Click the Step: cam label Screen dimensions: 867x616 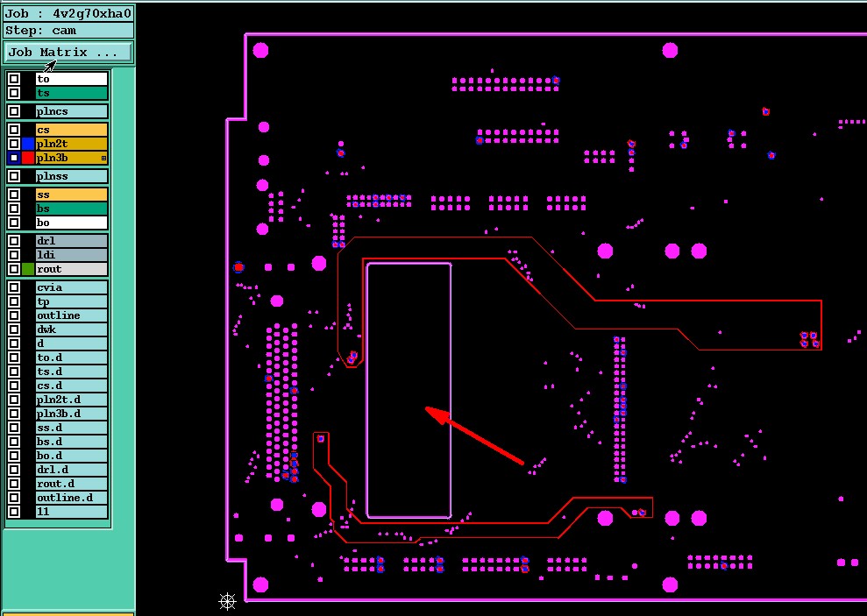(68, 31)
